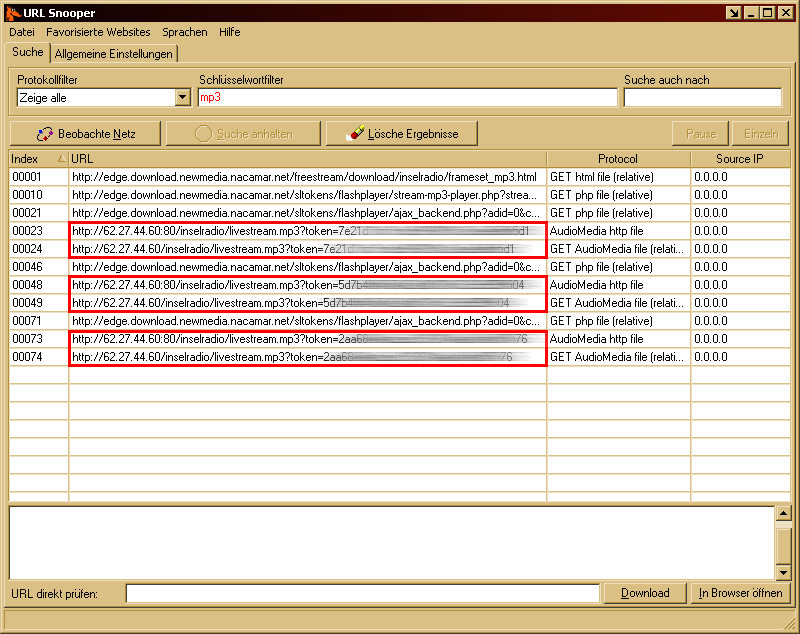Switch to the Suche tab
800x634 pixels.
(28, 52)
